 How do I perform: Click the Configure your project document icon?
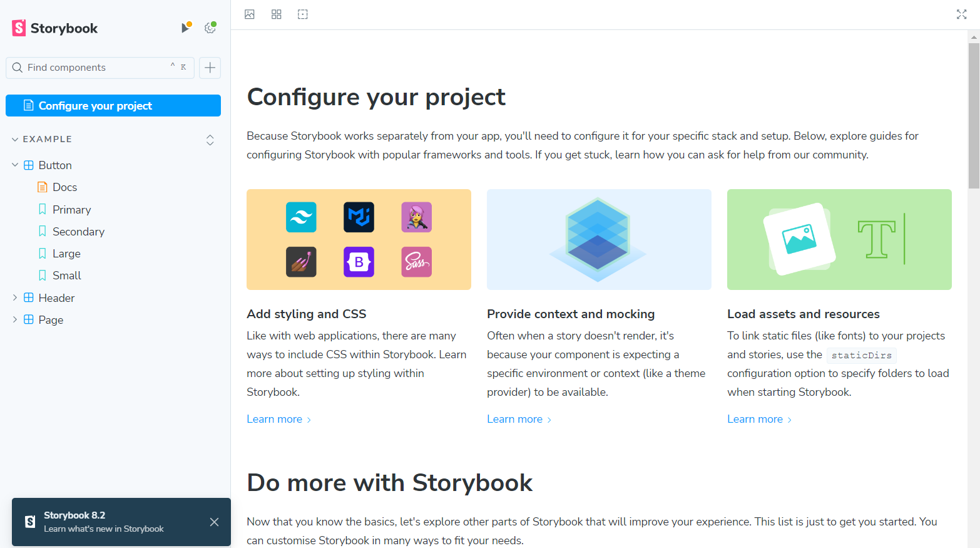point(28,105)
